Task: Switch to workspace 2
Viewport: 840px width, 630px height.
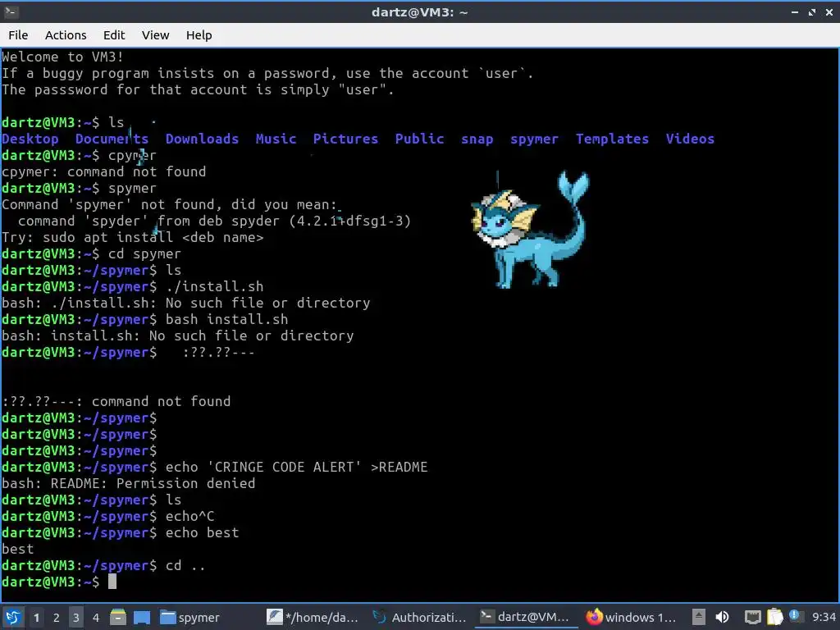Action: (57, 618)
